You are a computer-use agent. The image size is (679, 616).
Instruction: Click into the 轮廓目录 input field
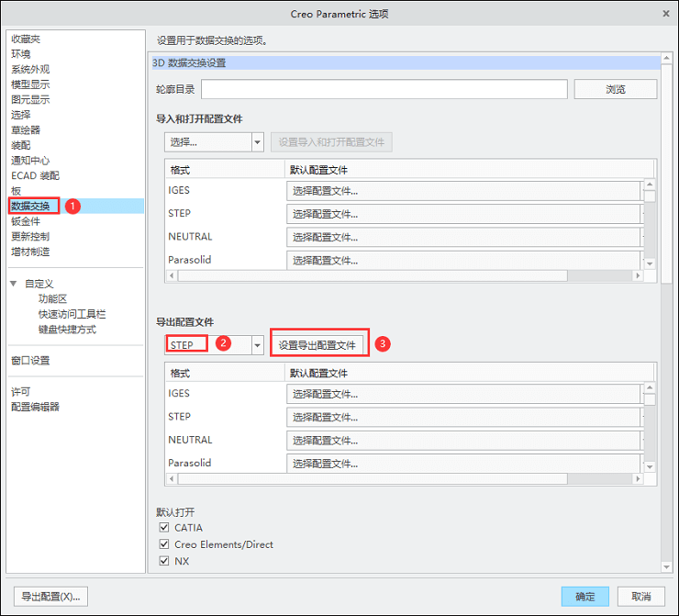tap(384, 89)
